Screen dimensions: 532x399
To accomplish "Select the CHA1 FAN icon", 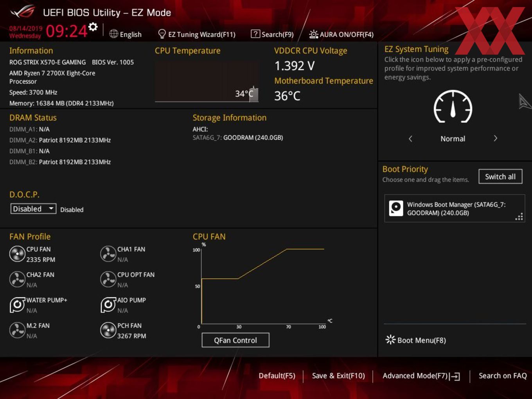I will pyautogui.click(x=108, y=254).
